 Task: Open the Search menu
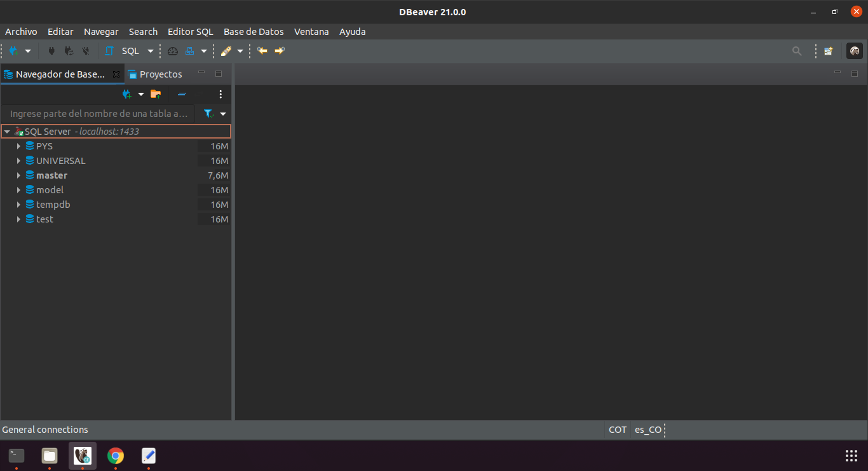[143, 32]
